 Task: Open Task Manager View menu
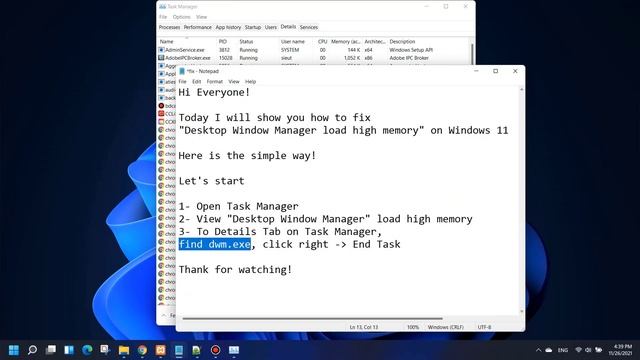coord(202,17)
